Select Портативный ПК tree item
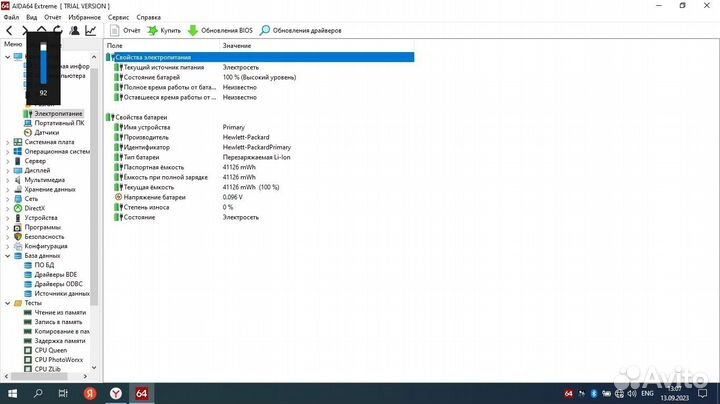The image size is (720, 404). (59, 123)
